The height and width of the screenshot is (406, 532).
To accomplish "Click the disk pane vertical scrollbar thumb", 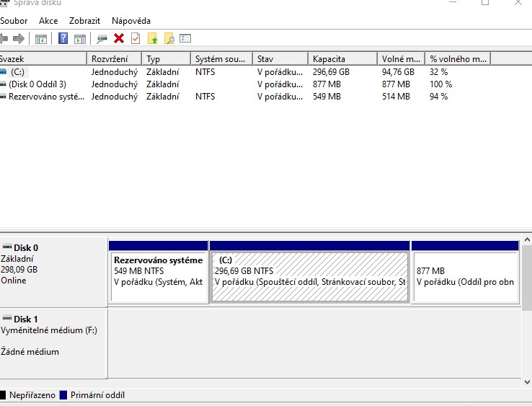I will 527,278.
